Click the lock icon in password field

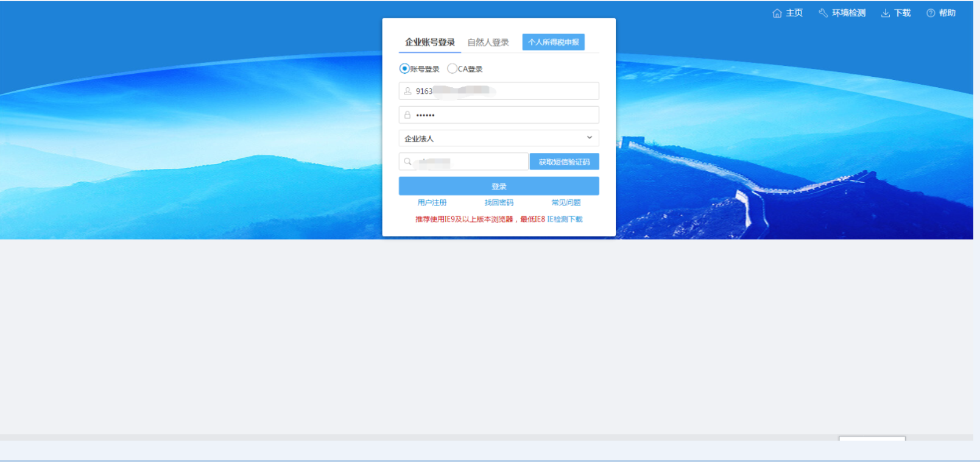pos(407,115)
